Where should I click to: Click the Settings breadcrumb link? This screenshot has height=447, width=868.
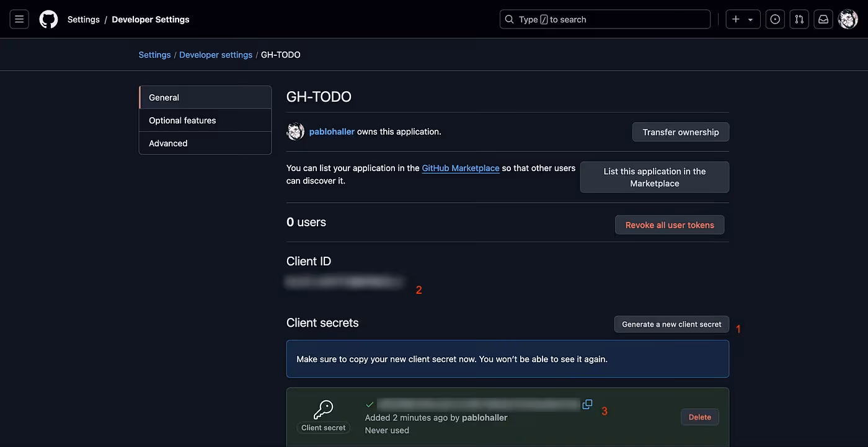pos(154,55)
